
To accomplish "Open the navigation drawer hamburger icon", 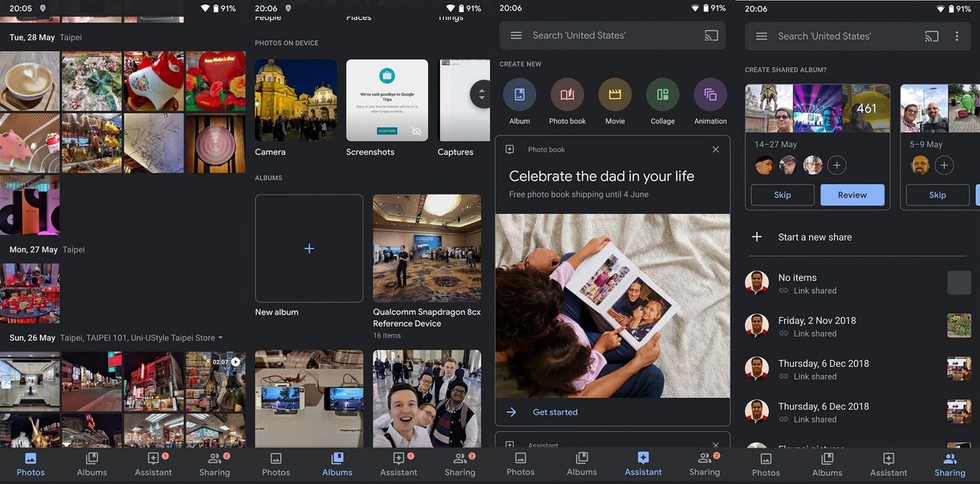I will click(518, 35).
